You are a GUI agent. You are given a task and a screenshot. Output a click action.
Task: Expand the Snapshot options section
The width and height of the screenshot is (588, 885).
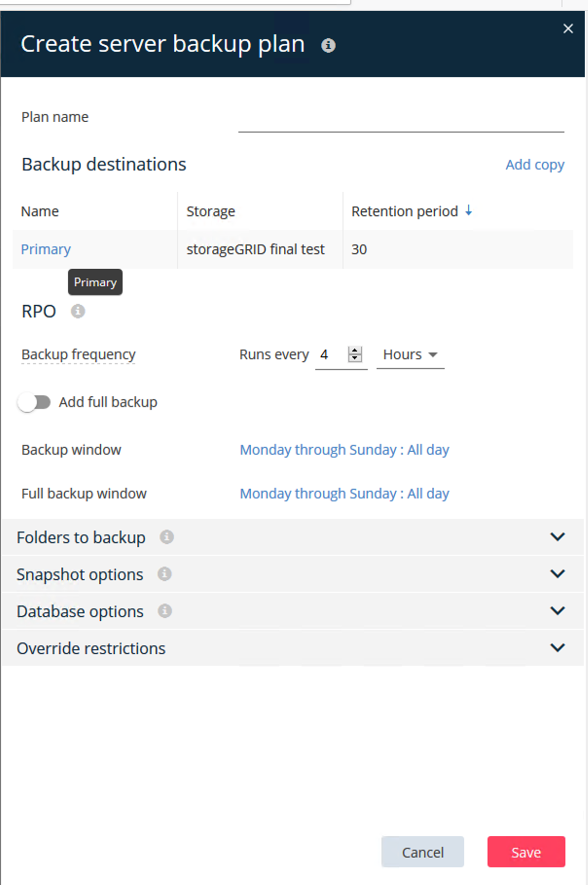coord(557,574)
